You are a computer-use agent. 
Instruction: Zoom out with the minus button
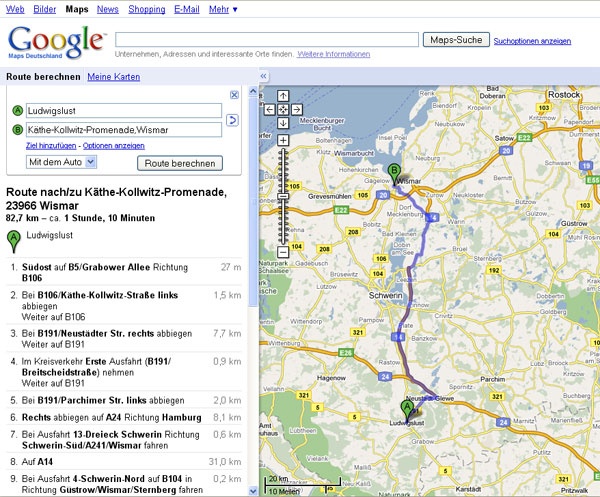point(283,252)
